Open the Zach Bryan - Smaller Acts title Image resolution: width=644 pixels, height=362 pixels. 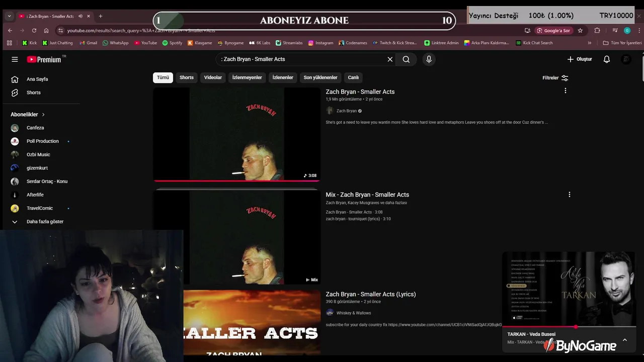(360, 92)
